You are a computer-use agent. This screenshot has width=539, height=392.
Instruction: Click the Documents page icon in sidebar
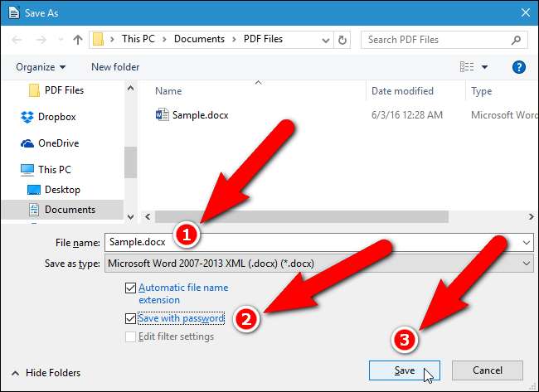34,210
